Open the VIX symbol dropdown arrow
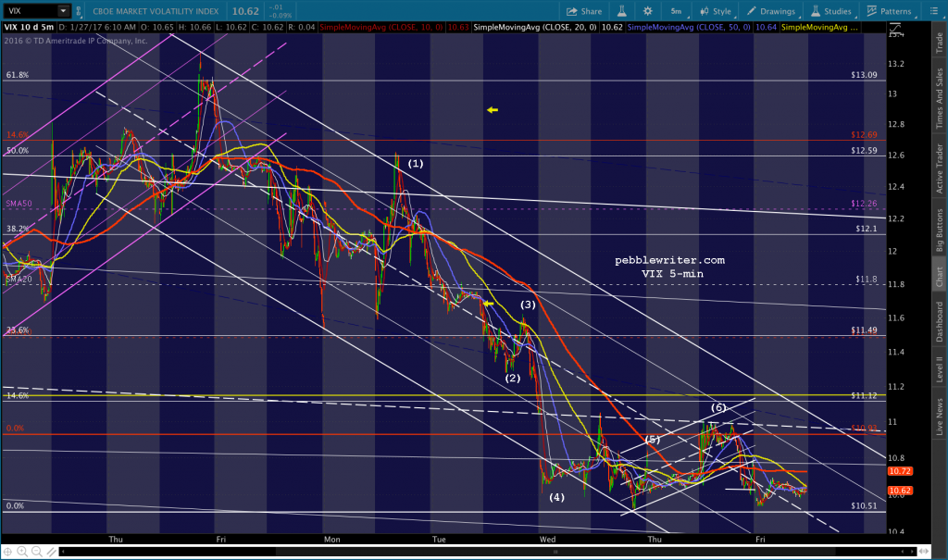The image size is (948, 560). 63,11
